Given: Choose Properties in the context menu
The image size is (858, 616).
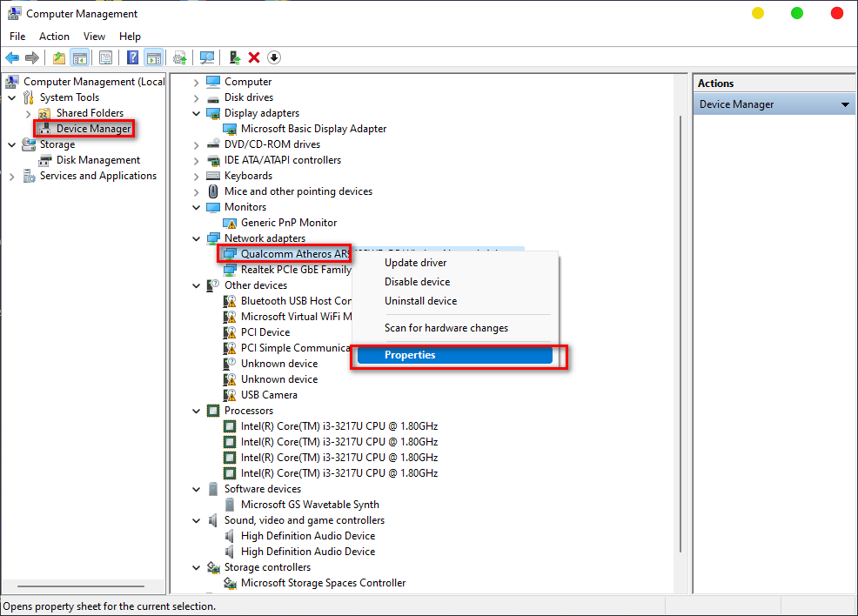Looking at the screenshot, I should click(x=410, y=355).
